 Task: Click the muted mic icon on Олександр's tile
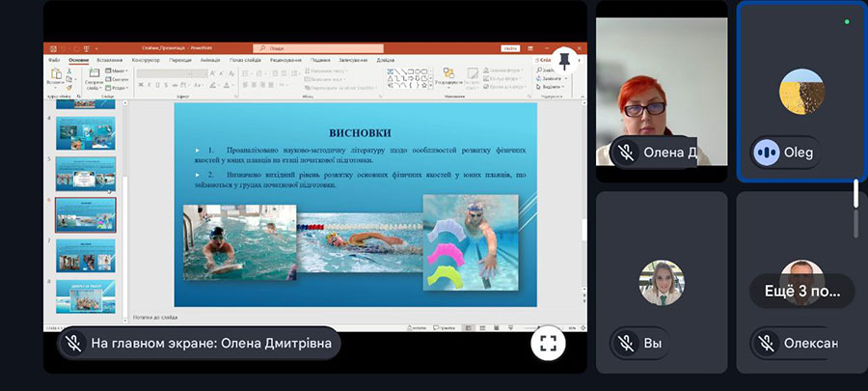pyautogui.click(x=767, y=343)
